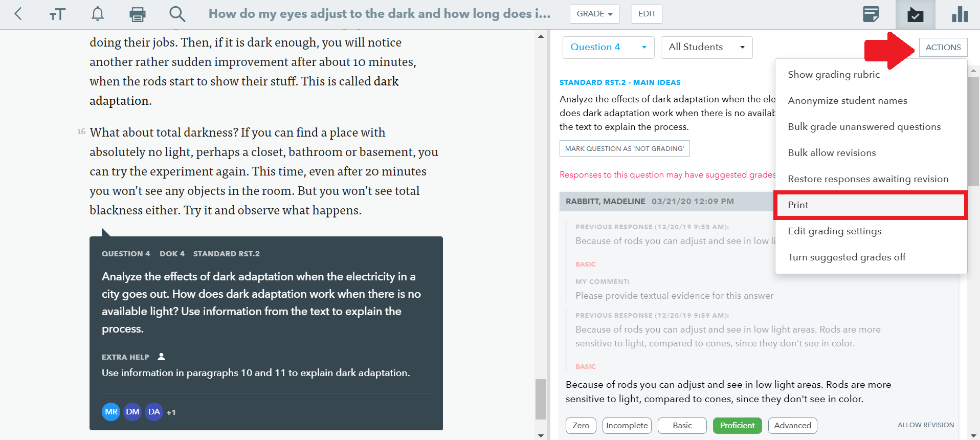980x440 pixels.
Task: Select the Basic grade option
Action: click(x=682, y=426)
